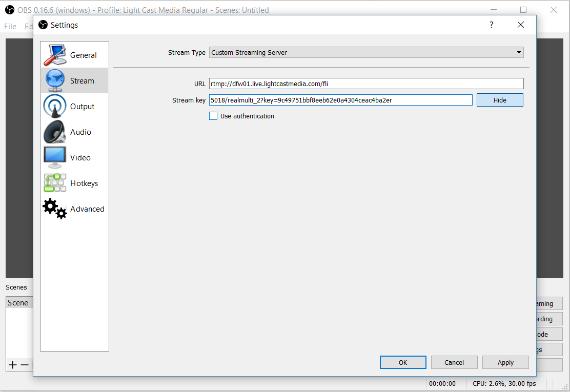This screenshot has width=570, height=392.
Task: Click the Settings dialog help question mark
Action: pos(492,25)
